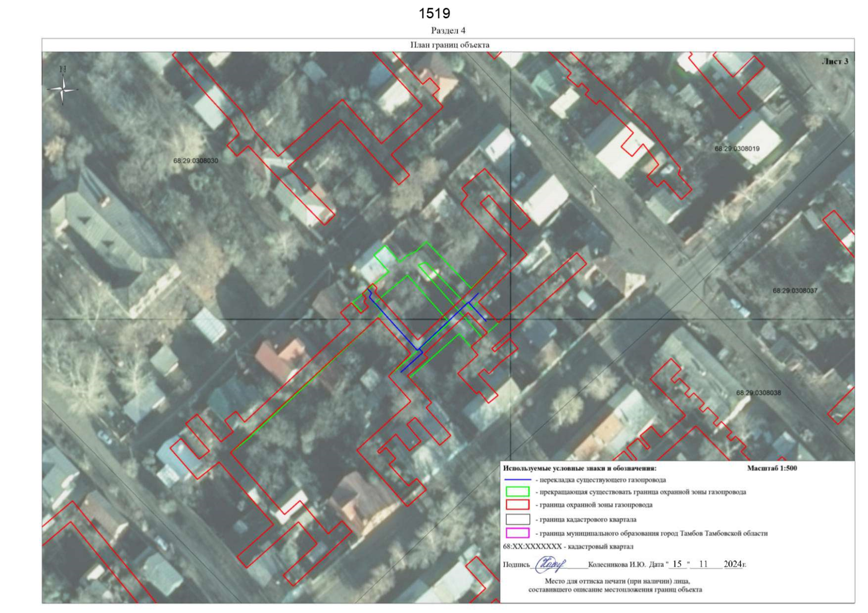Pick the magenta municipal boundary legend box
This screenshot has height=613, width=868.
[x=517, y=533]
